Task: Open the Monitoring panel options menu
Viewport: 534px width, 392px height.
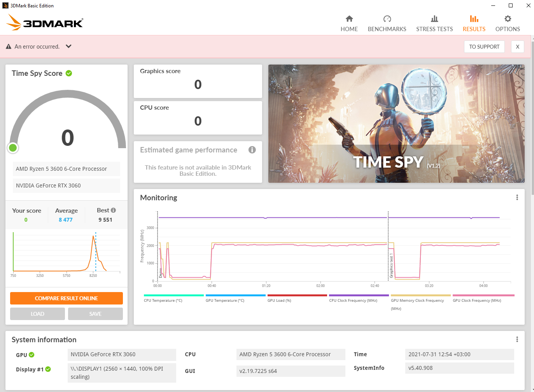Action: pos(517,198)
